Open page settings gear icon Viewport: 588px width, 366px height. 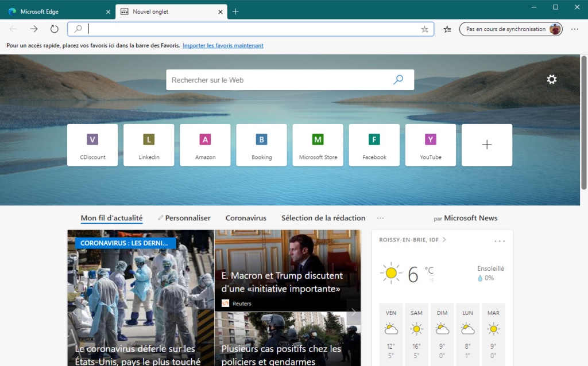pyautogui.click(x=552, y=79)
